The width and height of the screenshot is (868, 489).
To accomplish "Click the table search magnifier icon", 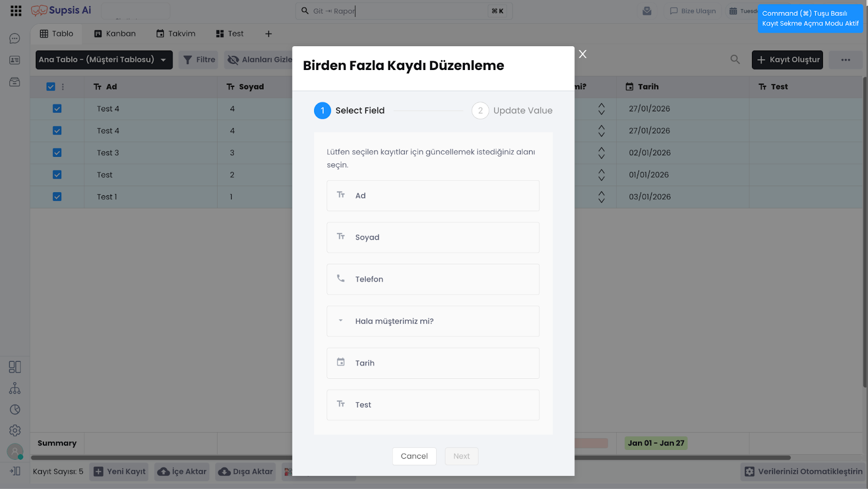I will tap(735, 60).
